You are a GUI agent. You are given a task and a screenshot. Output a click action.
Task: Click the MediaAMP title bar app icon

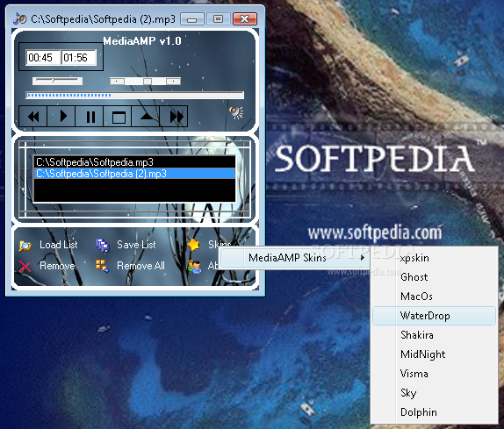coord(20,19)
